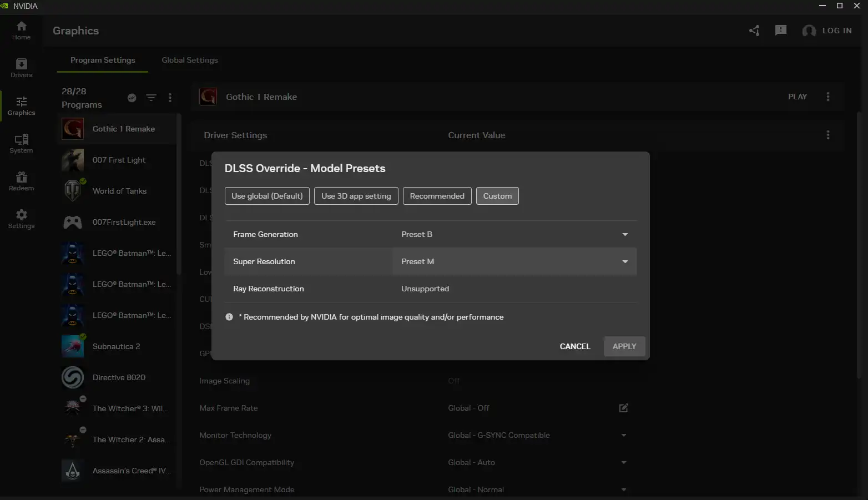Screen dimensions: 868x500
Task: Go to Drivers in the sidebar
Action: point(21,68)
